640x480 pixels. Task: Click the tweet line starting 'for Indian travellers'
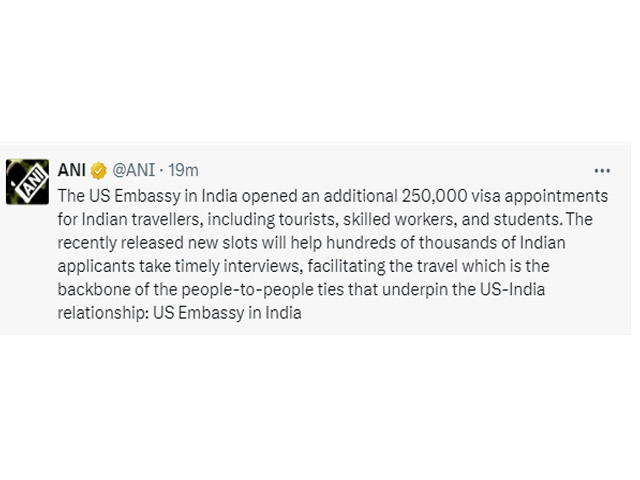pyautogui.click(x=325, y=220)
